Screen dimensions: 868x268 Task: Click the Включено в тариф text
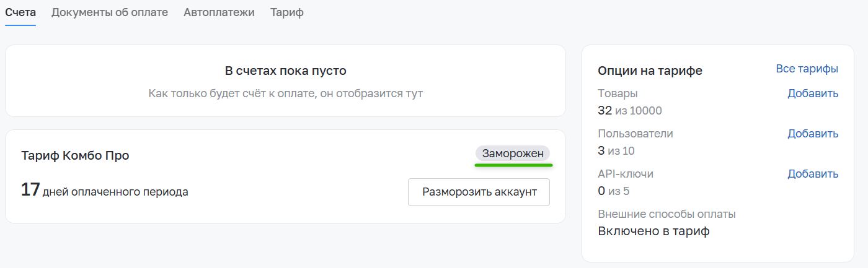click(x=653, y=231)
